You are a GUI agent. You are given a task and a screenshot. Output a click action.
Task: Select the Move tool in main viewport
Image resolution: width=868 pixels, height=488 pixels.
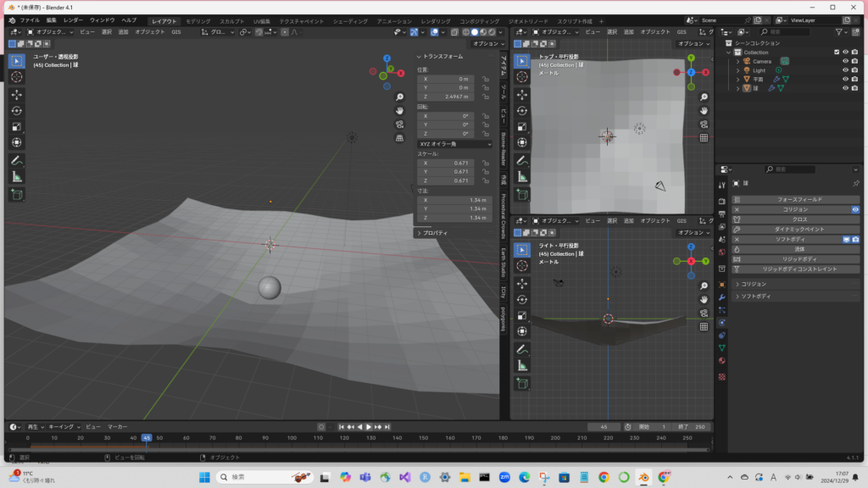point(17,94)
